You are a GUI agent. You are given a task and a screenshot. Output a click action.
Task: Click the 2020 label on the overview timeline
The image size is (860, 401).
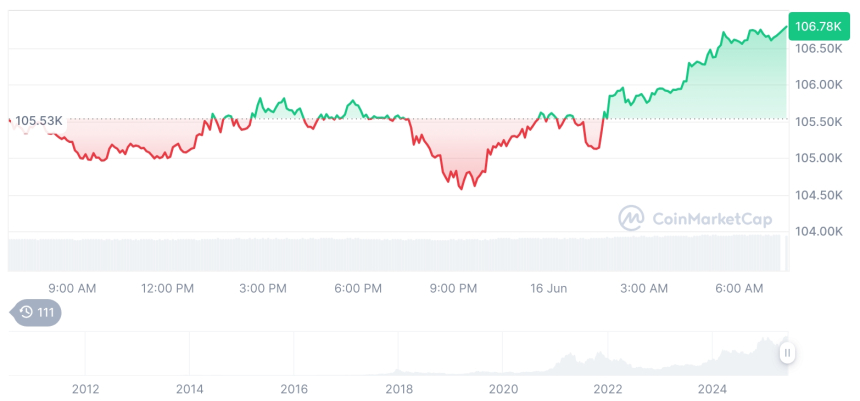(x=503, y=388)
